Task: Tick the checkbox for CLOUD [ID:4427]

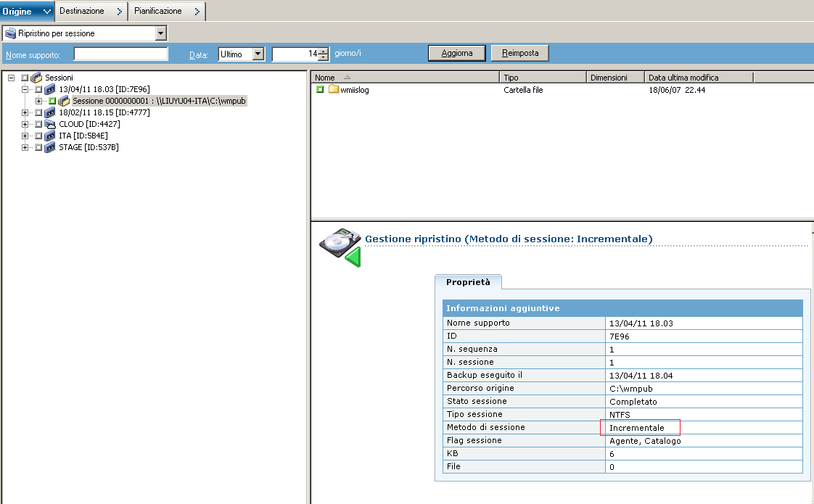Action: coord(39,124)
